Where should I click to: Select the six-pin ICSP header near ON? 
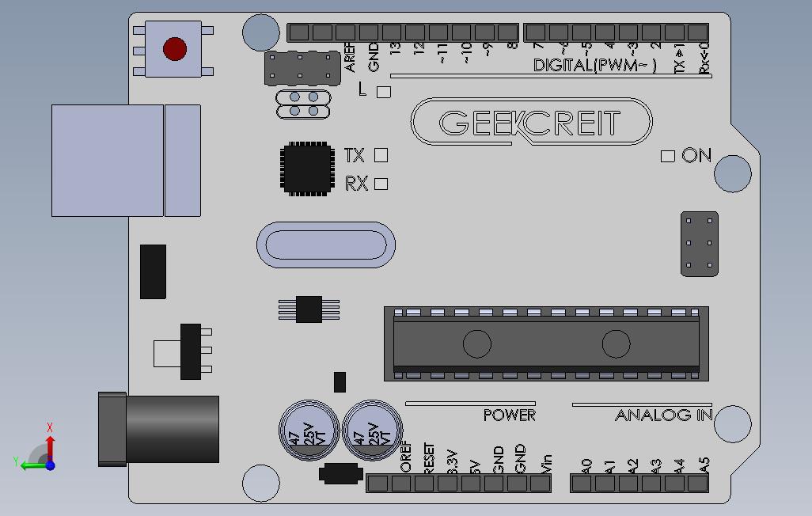coord(699,244)
